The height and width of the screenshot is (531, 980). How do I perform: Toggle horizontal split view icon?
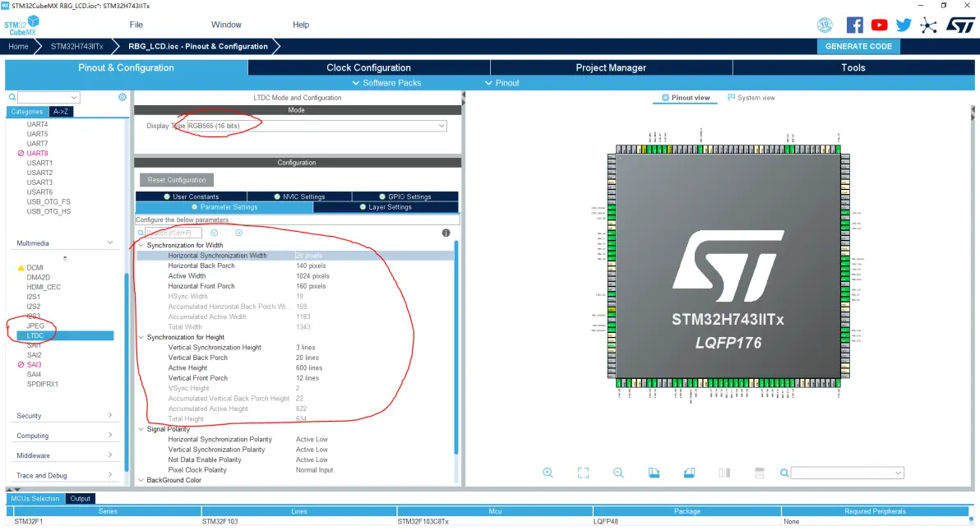pyautogui.click(x=760, y=473)
